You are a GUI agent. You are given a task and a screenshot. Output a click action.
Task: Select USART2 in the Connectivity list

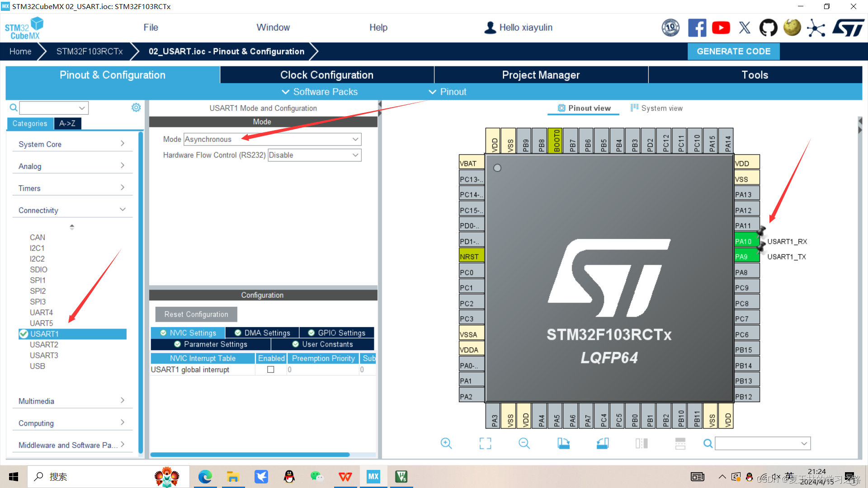pyautogui.click(x=44, y=345)
